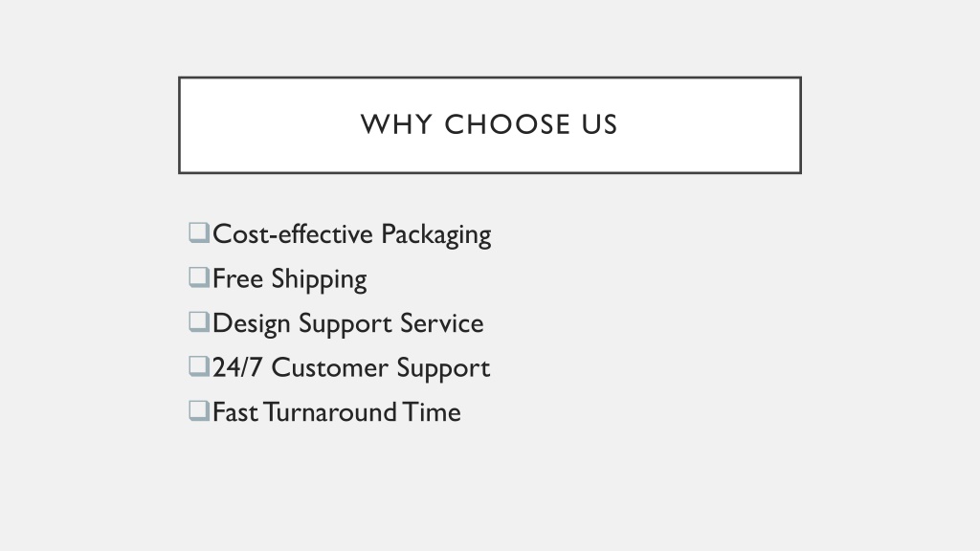980x551 pixels.
Task: Mark the 24/7 Customer Support checkbox
Action: [x=199, y=366]
